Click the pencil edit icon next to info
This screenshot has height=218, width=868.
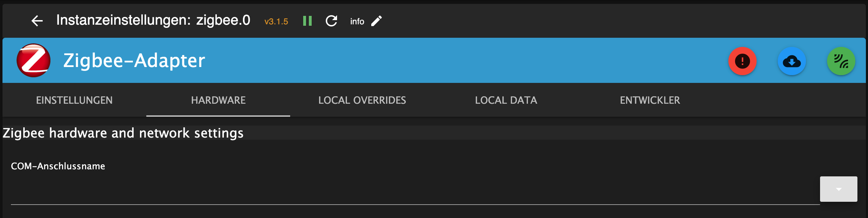(x=377, y=21)
